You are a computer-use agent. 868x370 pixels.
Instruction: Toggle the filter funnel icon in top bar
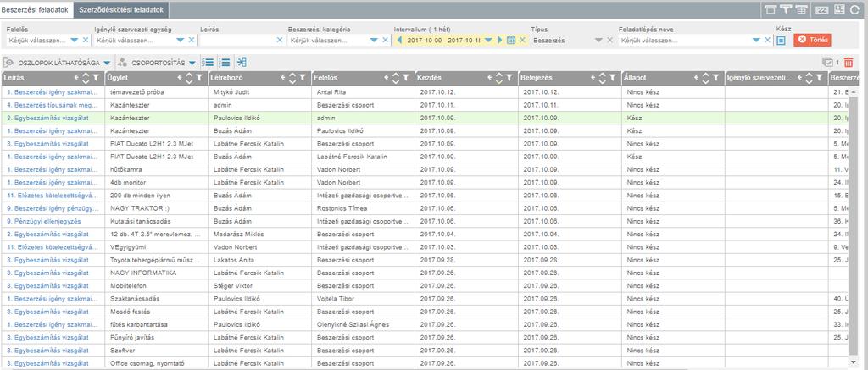[x=785, y=9]
